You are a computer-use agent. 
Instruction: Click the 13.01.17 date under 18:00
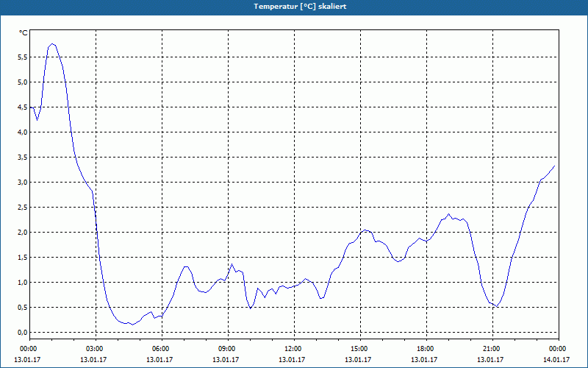(424, 360)
